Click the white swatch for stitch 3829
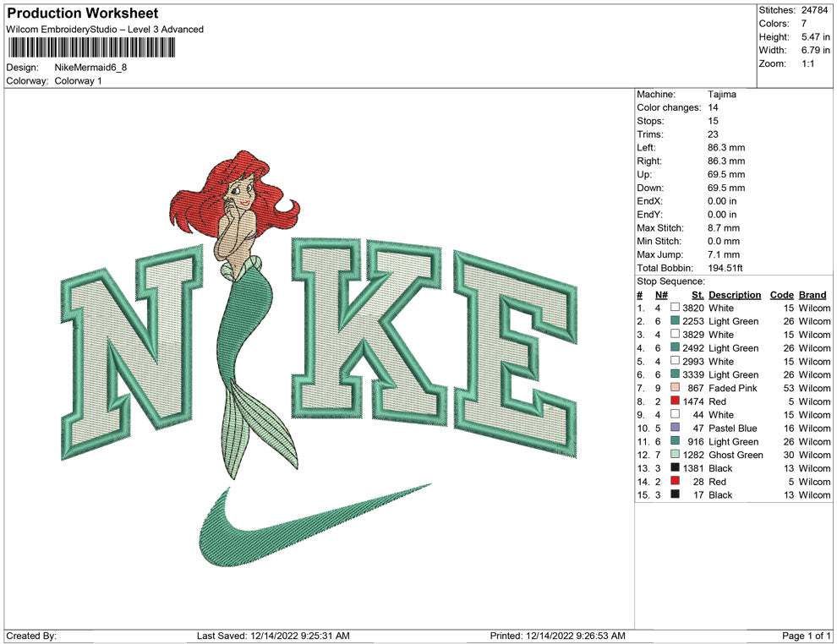The image size is (837, 644). pyautogui.click(x=675, y=334)
